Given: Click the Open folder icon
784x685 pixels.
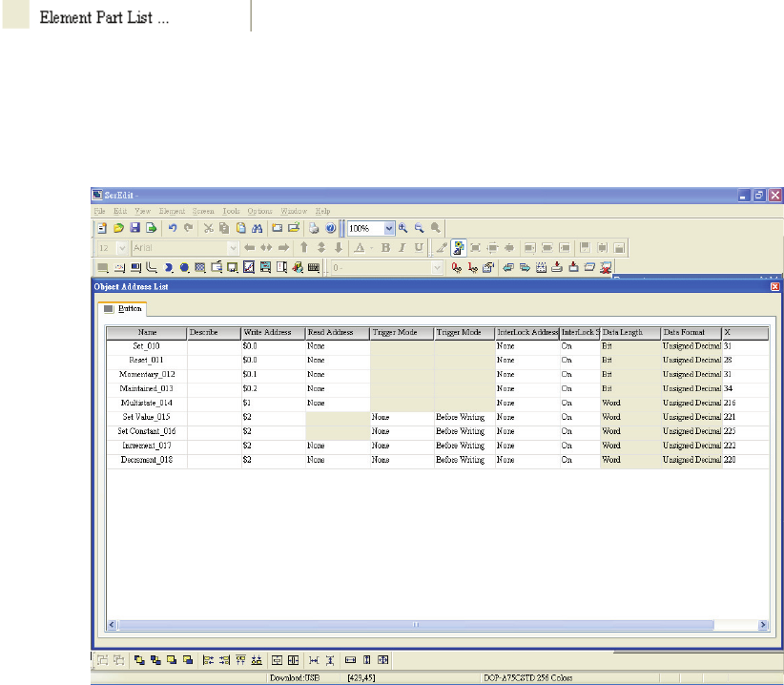Looking at the screenshot, I should (x=119, y=229).
